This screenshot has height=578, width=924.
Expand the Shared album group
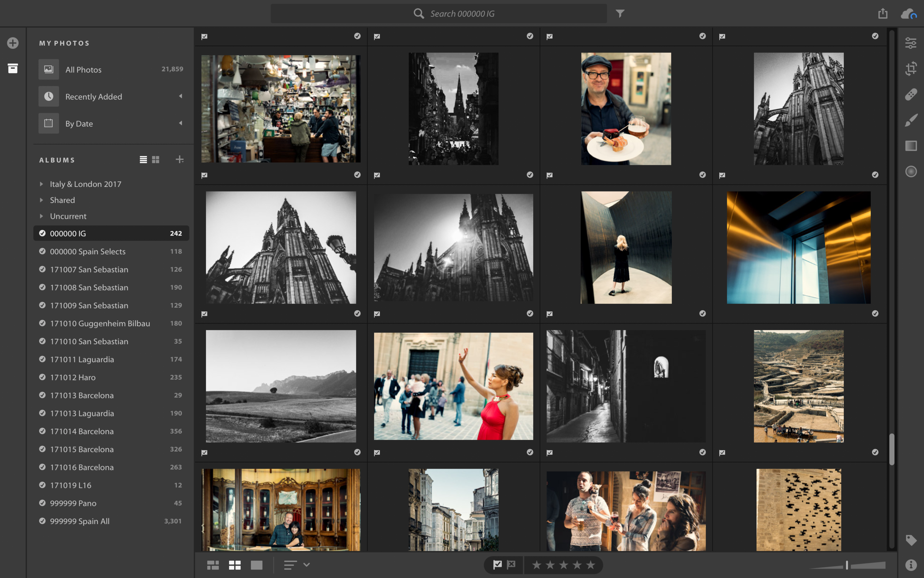tap(41, 200)
